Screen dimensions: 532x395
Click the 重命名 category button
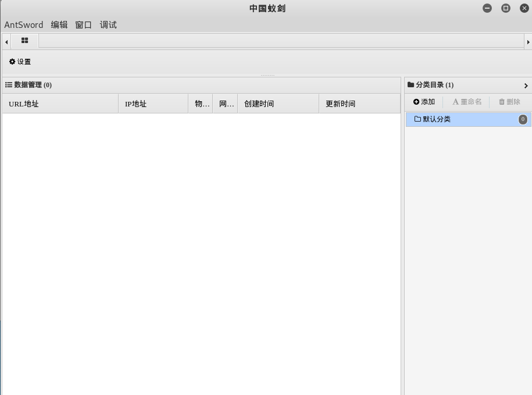[x=467, y=102]
